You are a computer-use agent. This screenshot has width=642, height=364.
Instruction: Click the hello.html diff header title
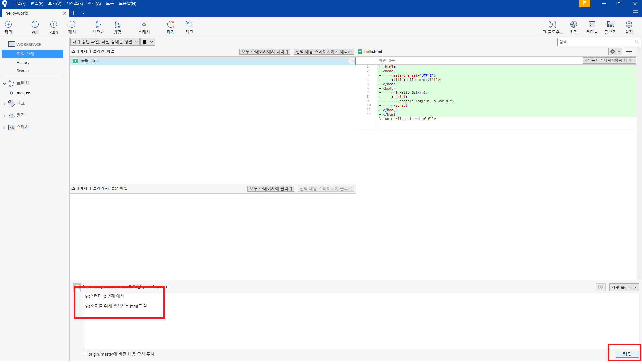click(373, 52)
